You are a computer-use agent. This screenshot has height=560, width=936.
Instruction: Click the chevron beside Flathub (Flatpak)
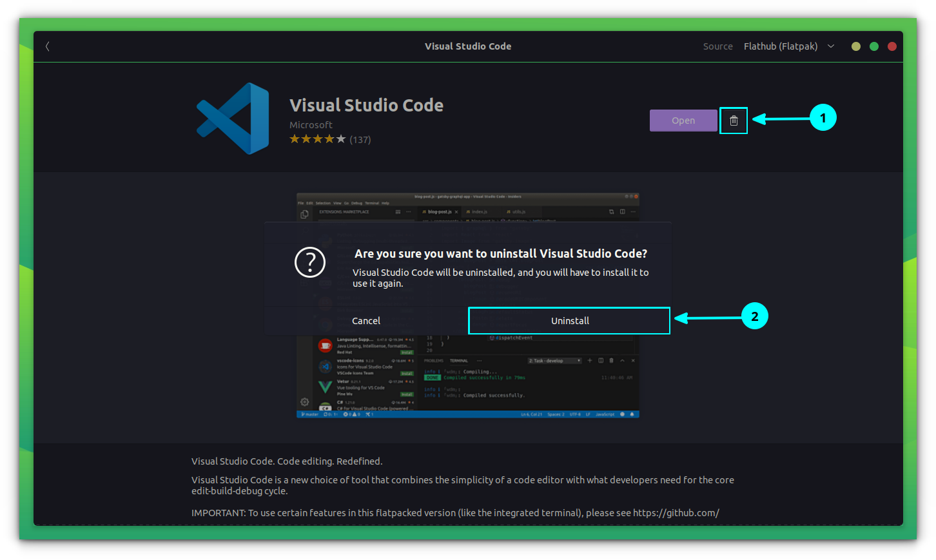click(x=830, y=46)
